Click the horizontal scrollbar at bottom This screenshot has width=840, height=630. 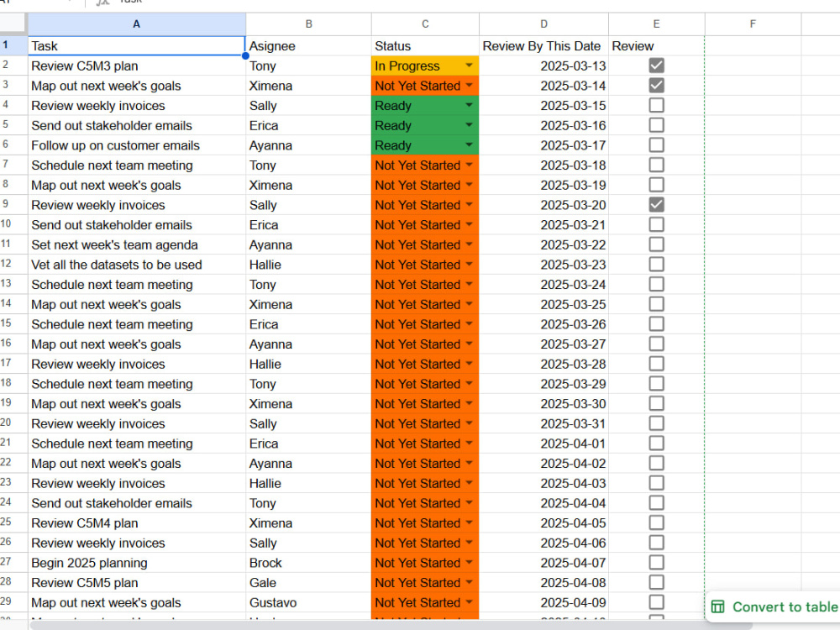click(391, 625)
